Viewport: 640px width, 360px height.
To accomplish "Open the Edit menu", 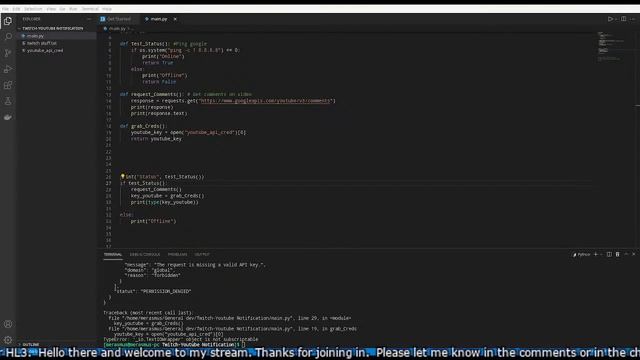I will click(x=16, y=9).
